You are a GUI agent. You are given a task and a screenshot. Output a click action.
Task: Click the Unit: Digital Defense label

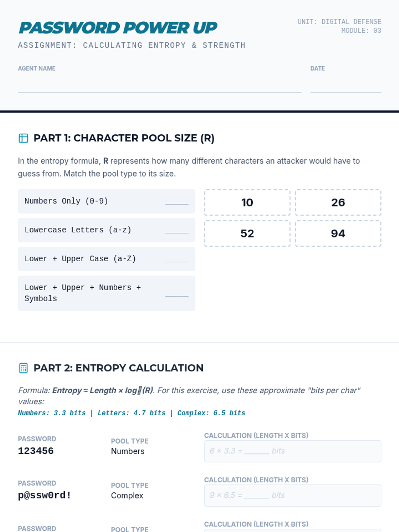pyautogui.click(x=339, y=22)
